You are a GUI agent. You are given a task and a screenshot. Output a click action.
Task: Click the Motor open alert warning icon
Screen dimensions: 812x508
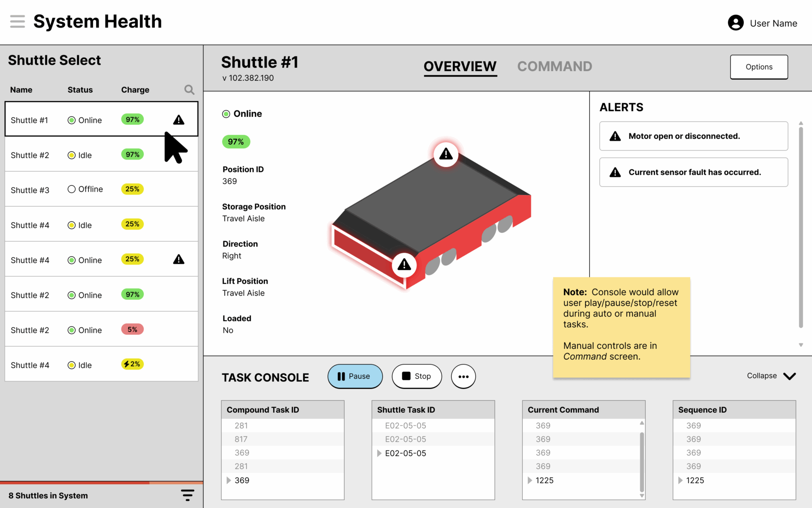[x=615, y=136]
